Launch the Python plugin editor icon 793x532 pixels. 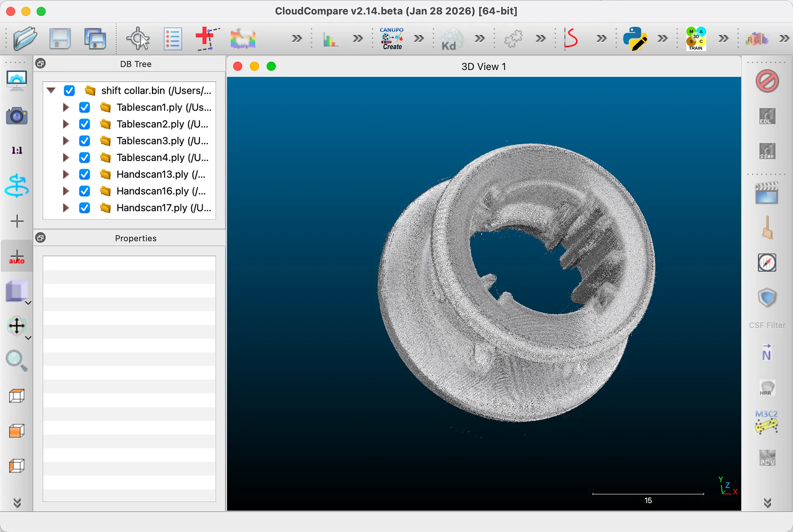click(635, 39)
